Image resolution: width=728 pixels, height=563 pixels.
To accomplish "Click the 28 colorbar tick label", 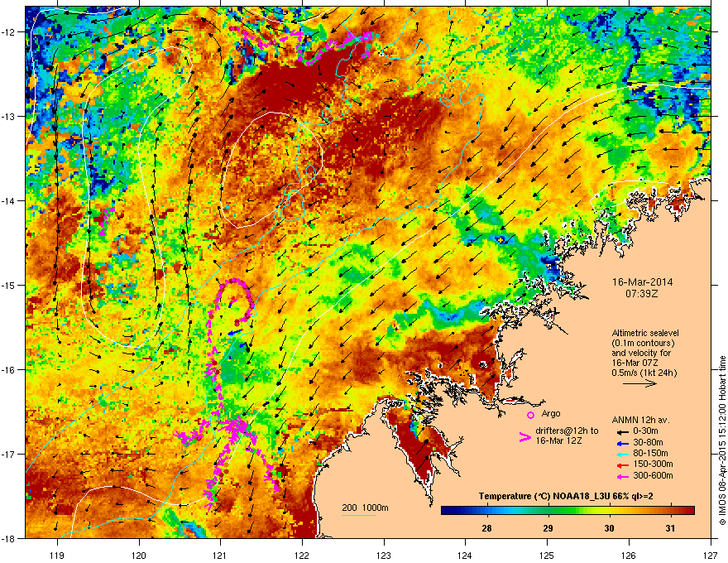I will [x=486, y=528].
